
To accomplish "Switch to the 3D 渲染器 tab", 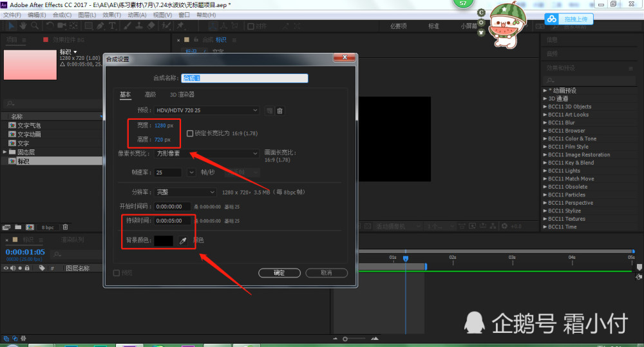I will click(182, 95).
